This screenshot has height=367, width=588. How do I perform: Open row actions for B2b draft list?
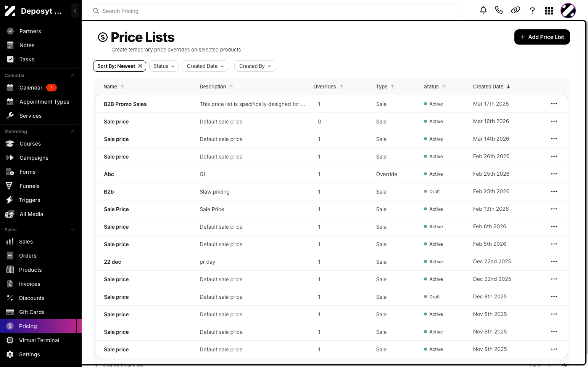pos(554,191)
